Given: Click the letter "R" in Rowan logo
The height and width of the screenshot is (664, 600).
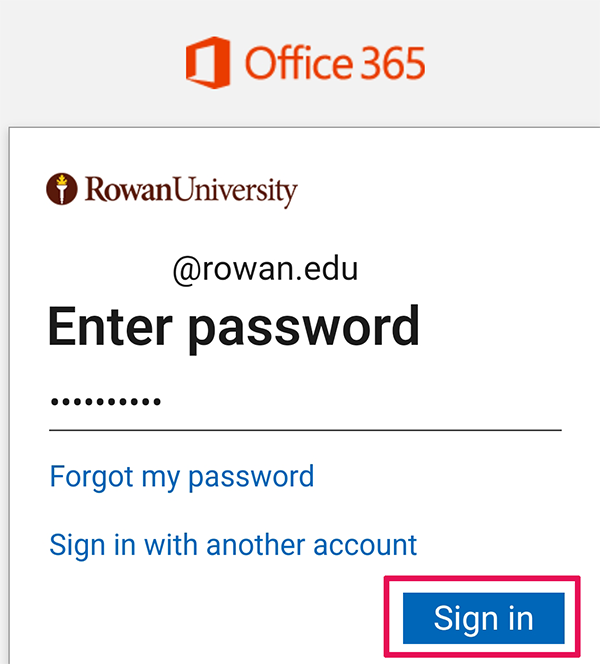Looking at the screenshot, I should tap(94, 188).
